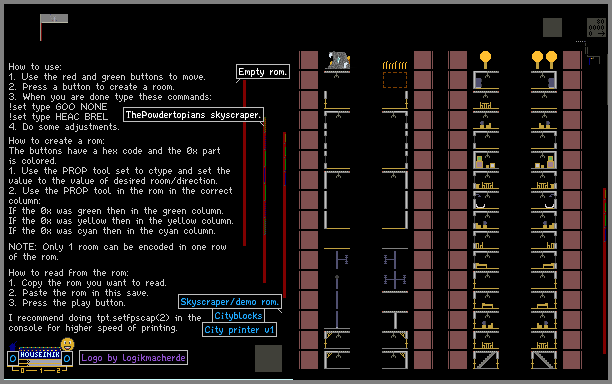Click the orange grass tuft icon
The image size is (612, 384).
[395, 65]
